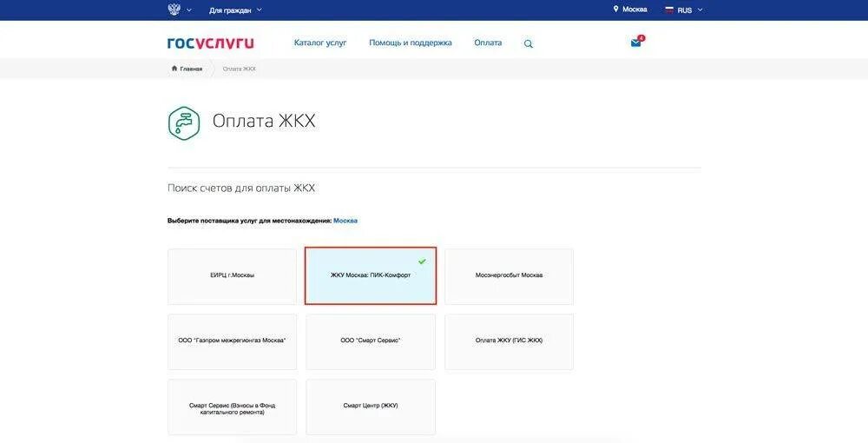This screenshot has width=868, height=443.
Task: Click the faucet icon beside the page title
Action: tap(184, 123)
